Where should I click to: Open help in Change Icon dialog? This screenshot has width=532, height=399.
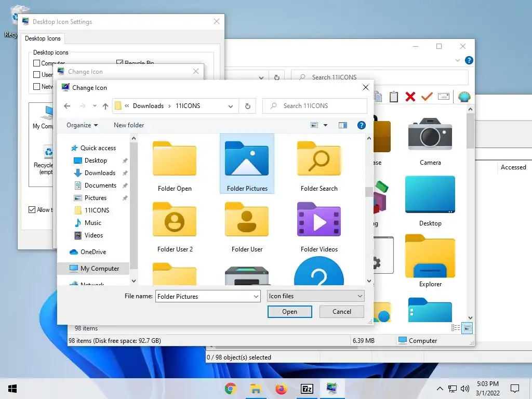pyautogui.click(x=362, y=125)
